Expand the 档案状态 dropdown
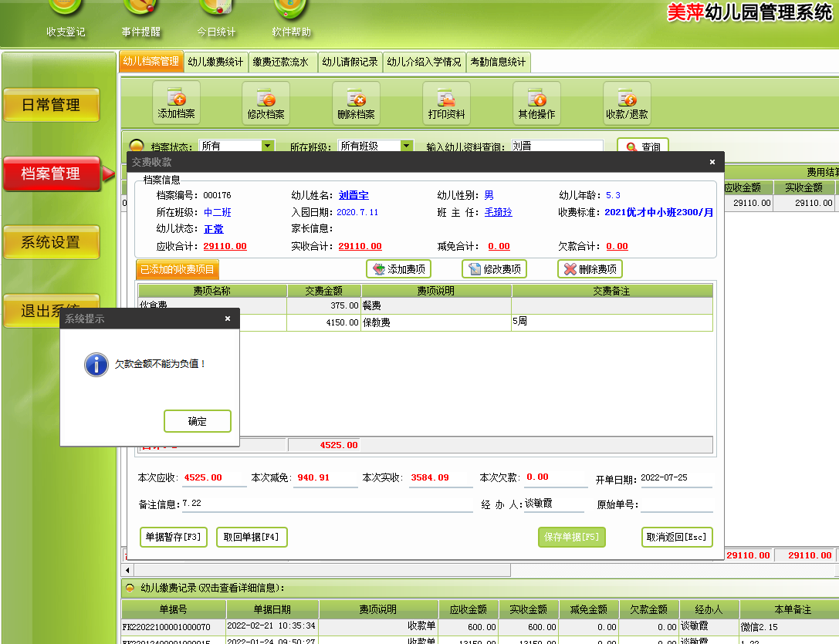This screenshot has width=839, height=644. pos(268,145)
